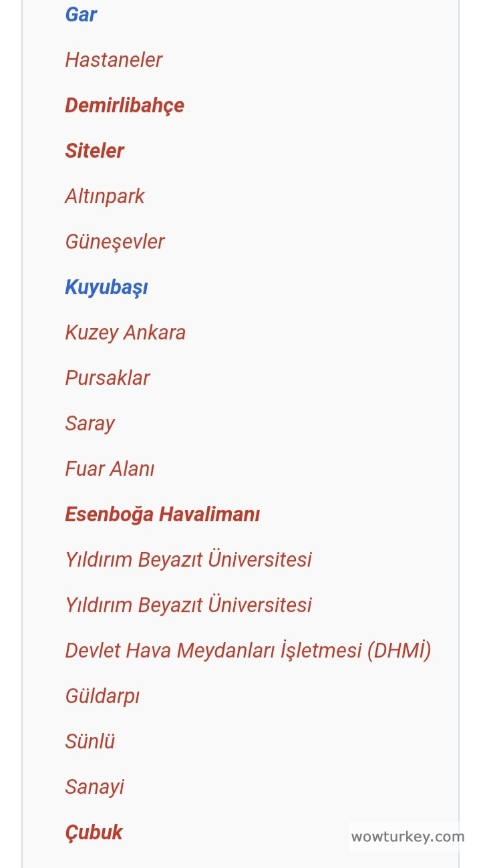Go to the Altınpark link
481x868 pixels.
tap(105, 196)
